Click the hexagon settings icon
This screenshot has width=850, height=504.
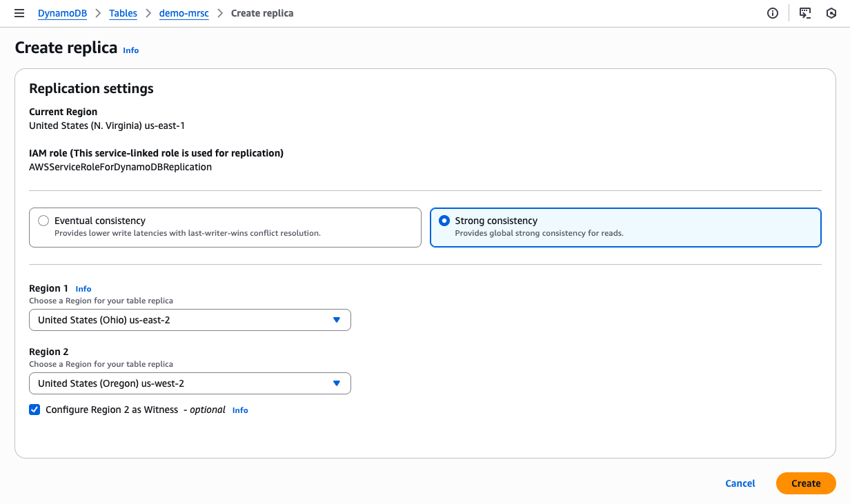(x=831, y=13)
